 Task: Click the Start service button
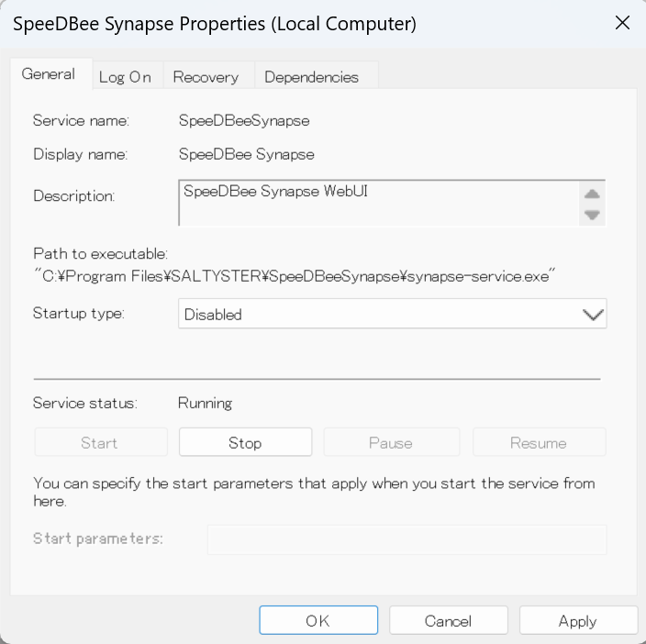[100, 442]
